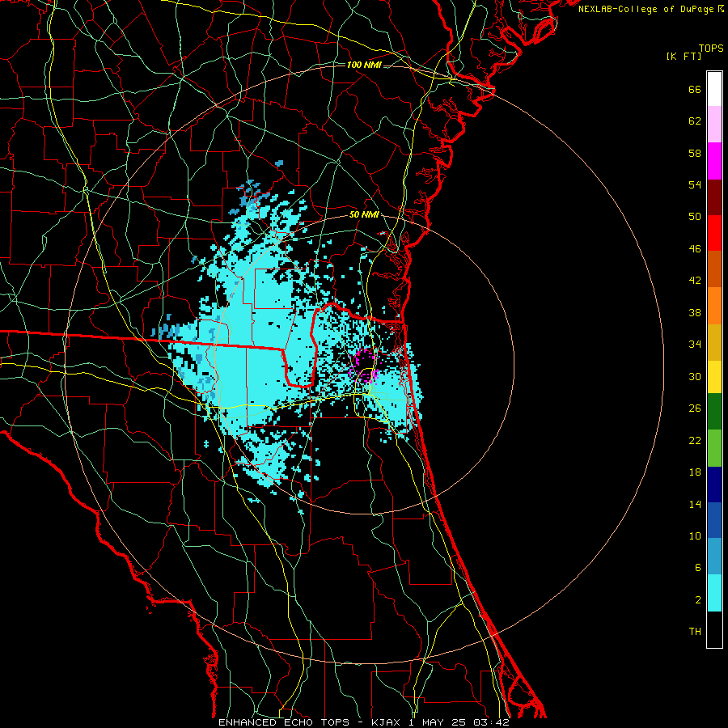This screenshot has width=728, height=728.
Task: Click the '50 NMI' range ring label
Action: point(364,214)
